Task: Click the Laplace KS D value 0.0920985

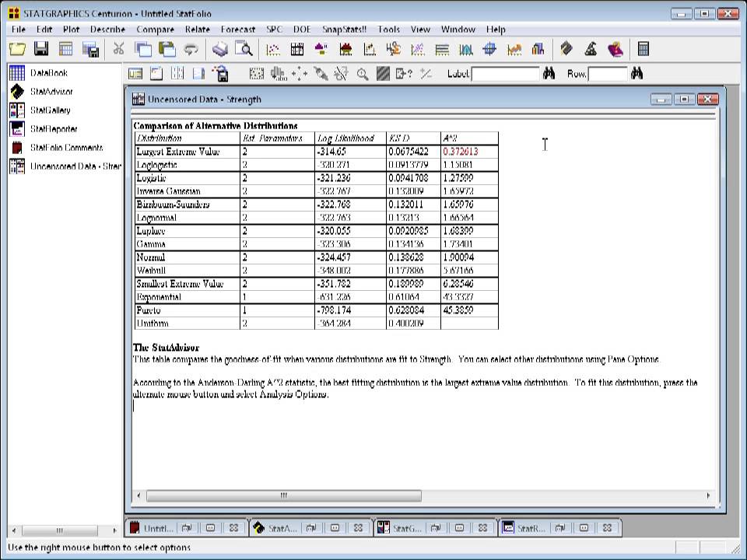Action: (x=409, y=231)
